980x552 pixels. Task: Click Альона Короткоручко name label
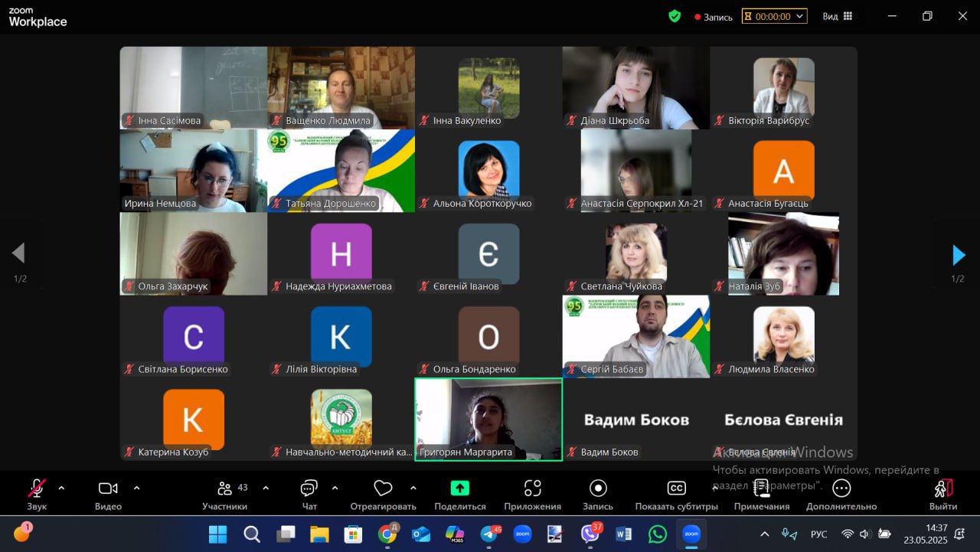482,204
